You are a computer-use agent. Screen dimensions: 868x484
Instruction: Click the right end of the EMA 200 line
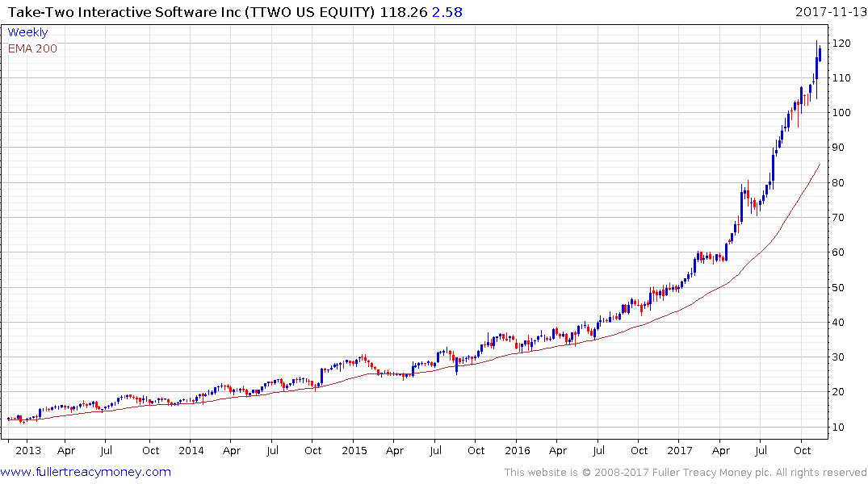(820, 165)
